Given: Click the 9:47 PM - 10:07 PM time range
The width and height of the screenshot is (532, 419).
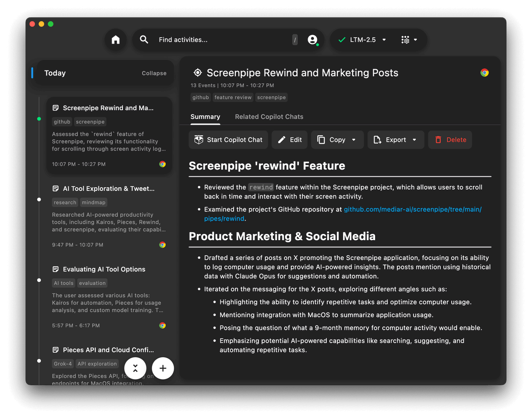Looking at the screenshot, I should (x=78, y=245).
